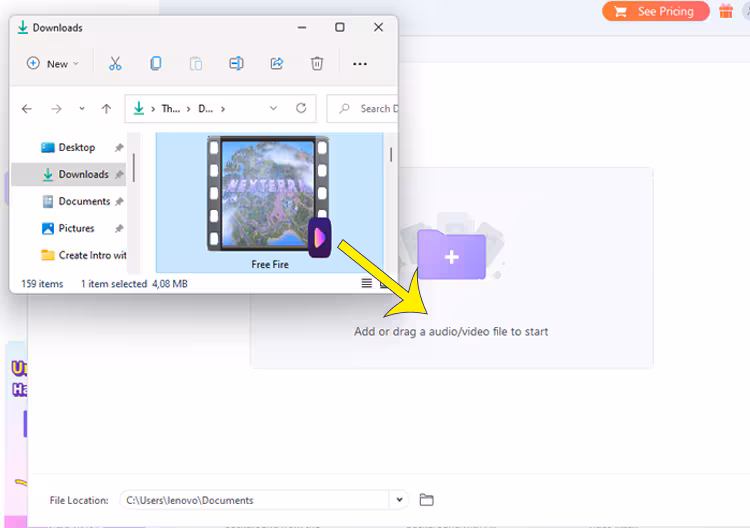This screenshot has height=528, width=750.
Task: Click the '159 items' status text
Action: coord(42,284)
